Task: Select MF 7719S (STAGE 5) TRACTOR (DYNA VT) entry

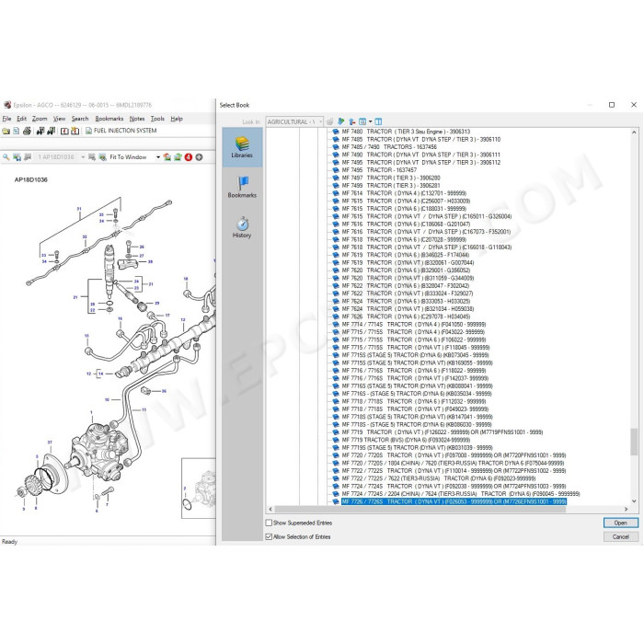Action: 417,448
